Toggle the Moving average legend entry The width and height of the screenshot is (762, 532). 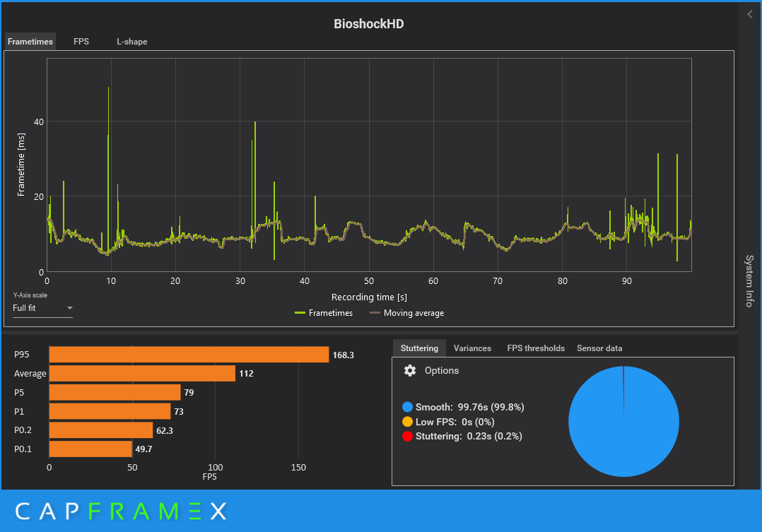click(x=406, y=313)
